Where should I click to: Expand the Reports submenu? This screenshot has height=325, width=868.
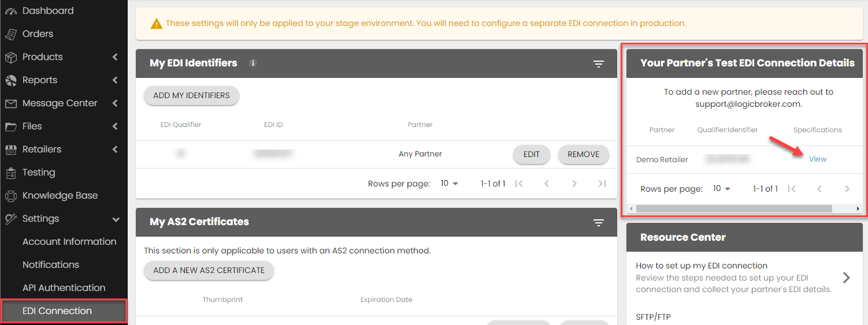coord(115,80)
